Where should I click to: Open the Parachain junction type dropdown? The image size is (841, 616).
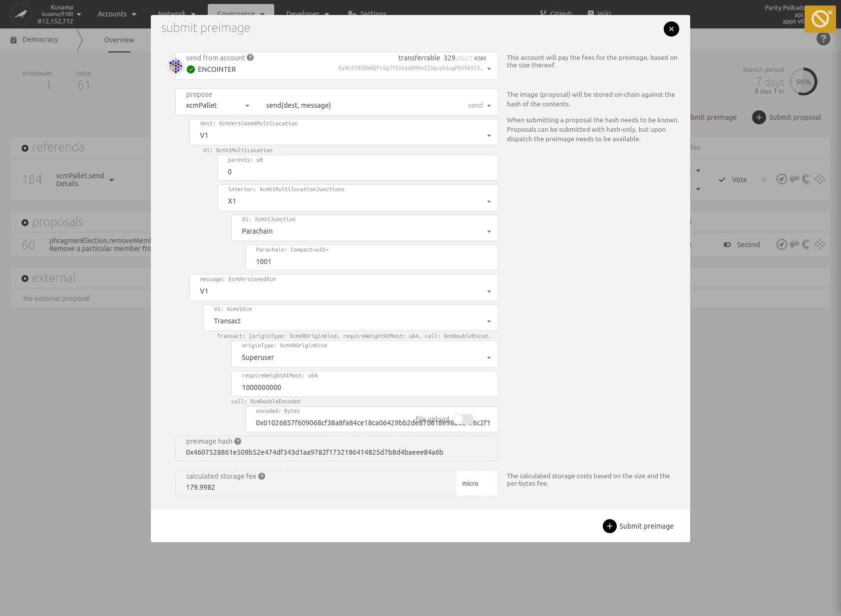click(x=365, y=232)
